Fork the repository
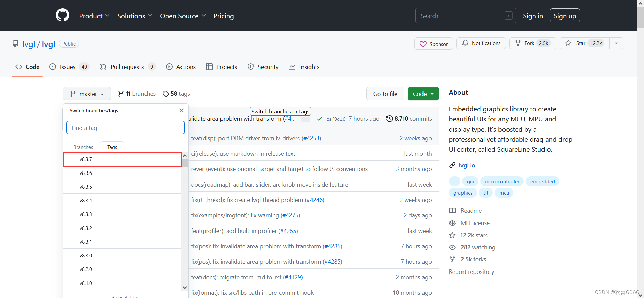 [x=532, y=43]
